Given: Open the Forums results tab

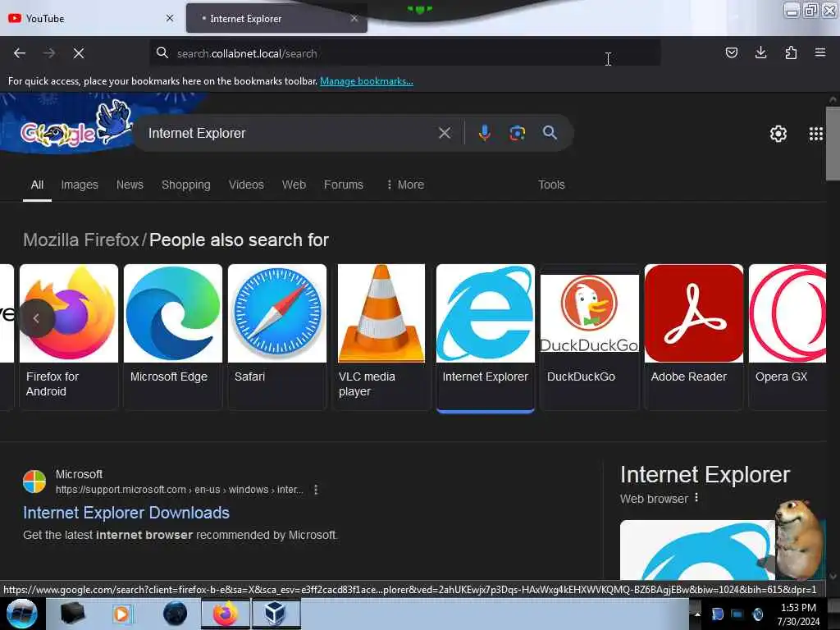Looking at the screenshot, I should tap(344, 185).
